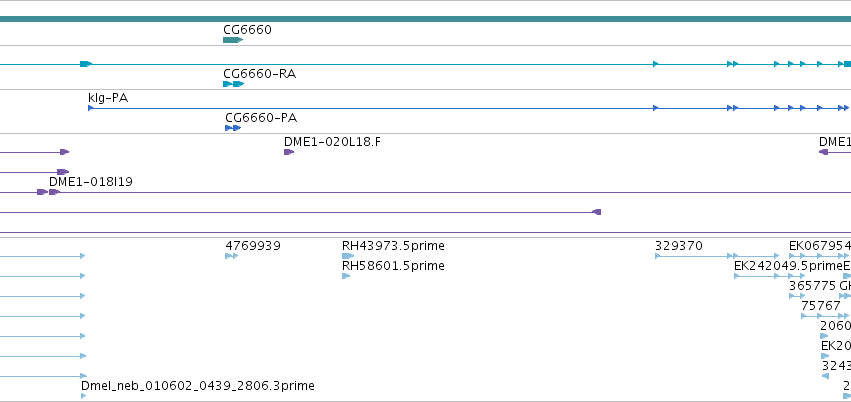Click the teal chromosome bar at top
851x402 pixels.
[426, 19]
